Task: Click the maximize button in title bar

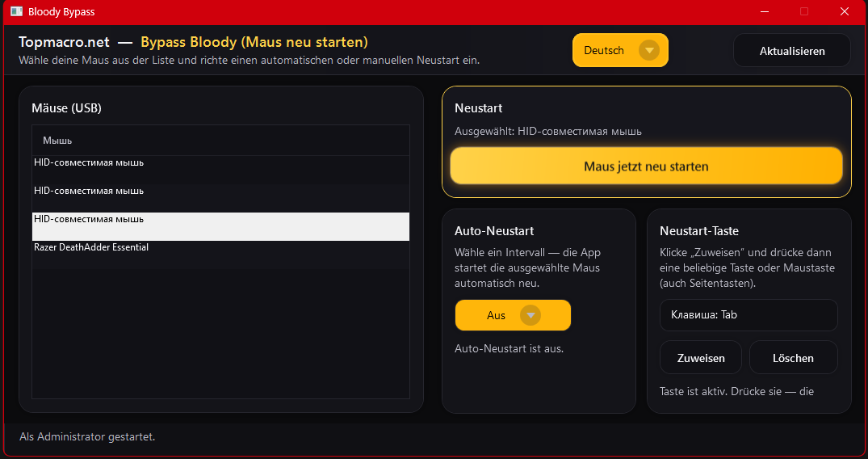Action: tap(804, 12)
